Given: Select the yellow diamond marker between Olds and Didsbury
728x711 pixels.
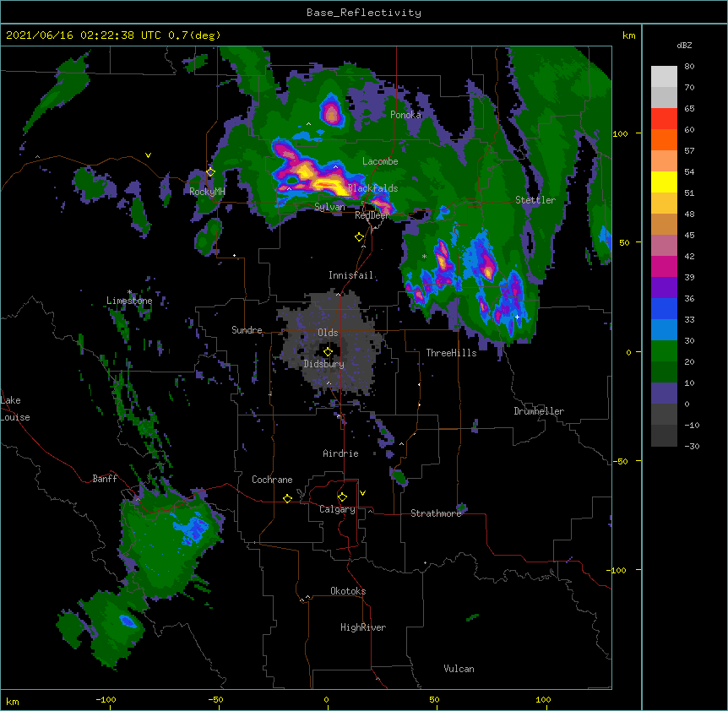Looking at the screenshot, I should 328,352.
